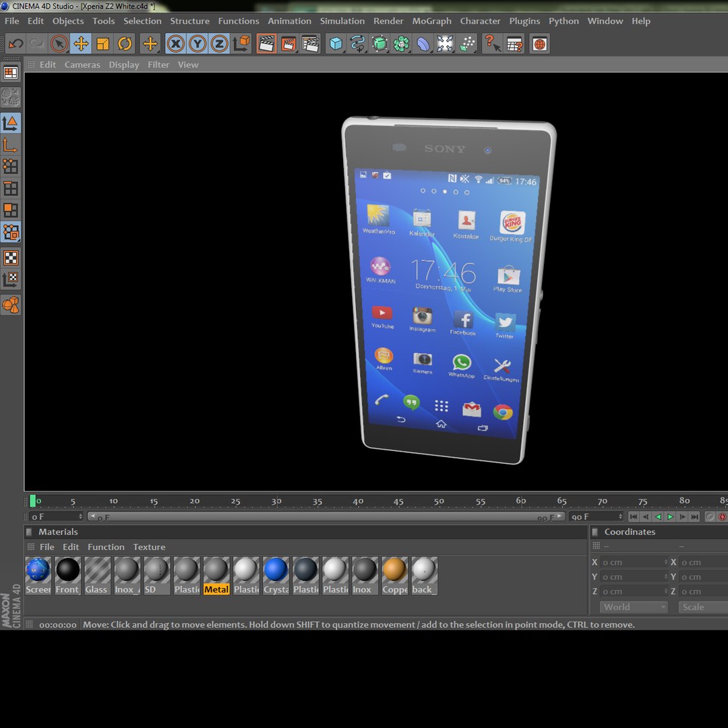728x728 pixels.
Task: Click frame 30 on the timeline ruler
Action: (276, 501)
